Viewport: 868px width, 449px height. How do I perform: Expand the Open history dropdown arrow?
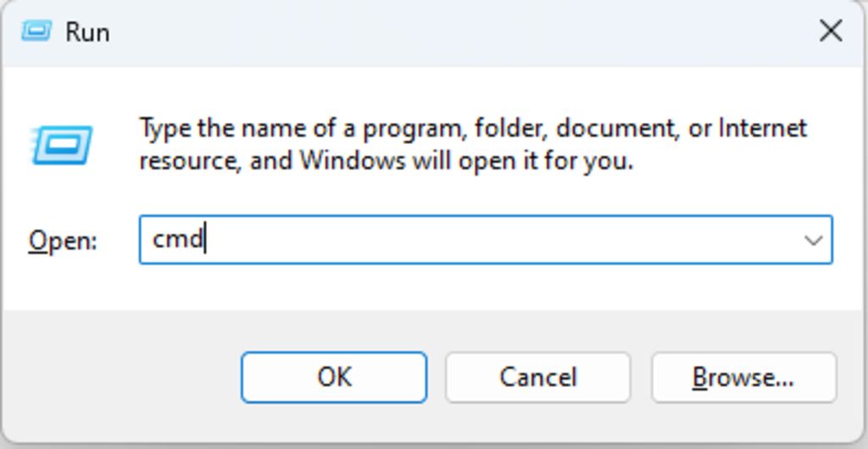tap(813, 240)
